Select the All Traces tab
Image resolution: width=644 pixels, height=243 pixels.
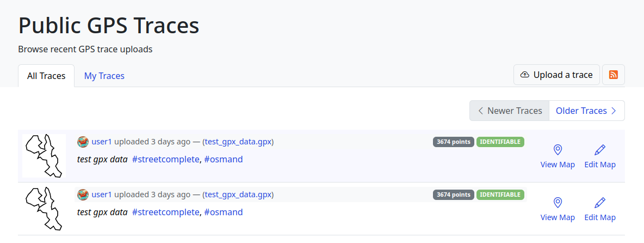click(x=46, y=76)
